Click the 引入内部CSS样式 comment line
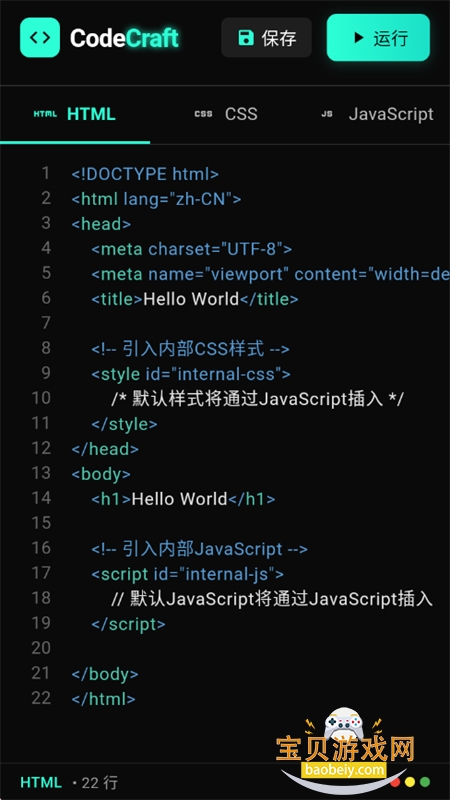 [x=190, y=349]
